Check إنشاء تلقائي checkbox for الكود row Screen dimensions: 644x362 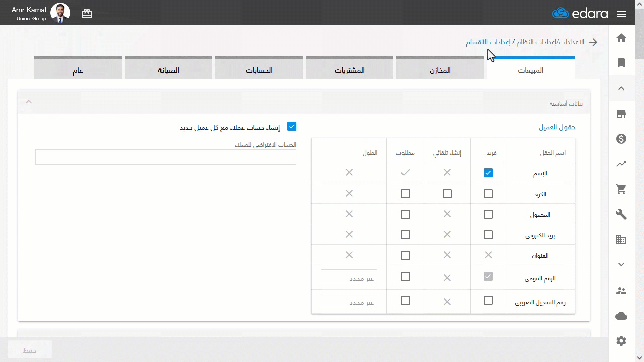pos(447,194)
